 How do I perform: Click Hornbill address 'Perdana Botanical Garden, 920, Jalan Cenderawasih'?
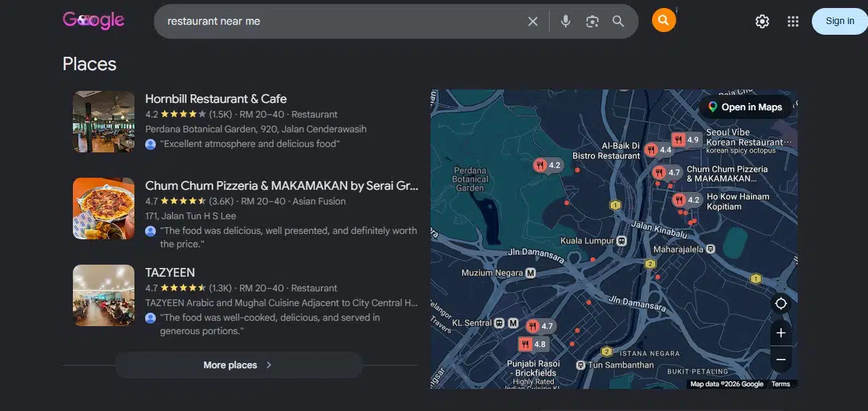pyautogui.click(x=256, y=129)
